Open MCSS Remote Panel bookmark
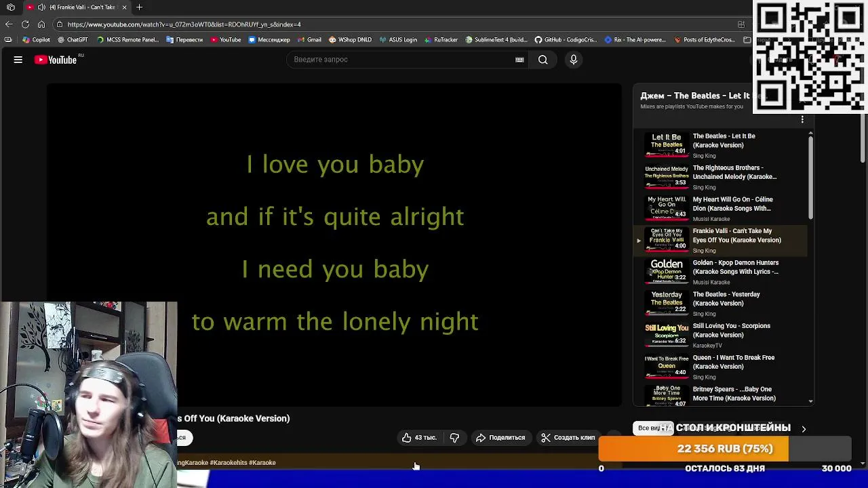The image size is (868, 488). pyautogui.click(x=127, y=40)
